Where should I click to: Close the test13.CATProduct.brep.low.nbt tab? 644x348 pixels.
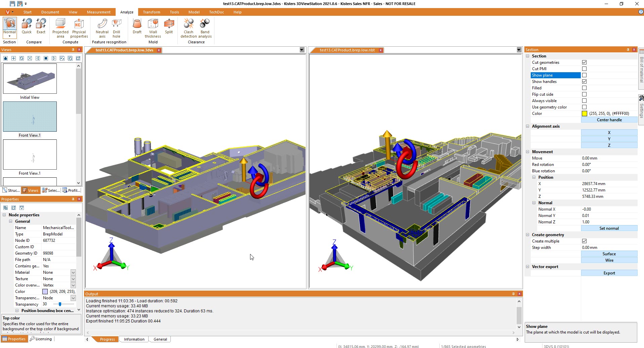[x=380, y=50]
